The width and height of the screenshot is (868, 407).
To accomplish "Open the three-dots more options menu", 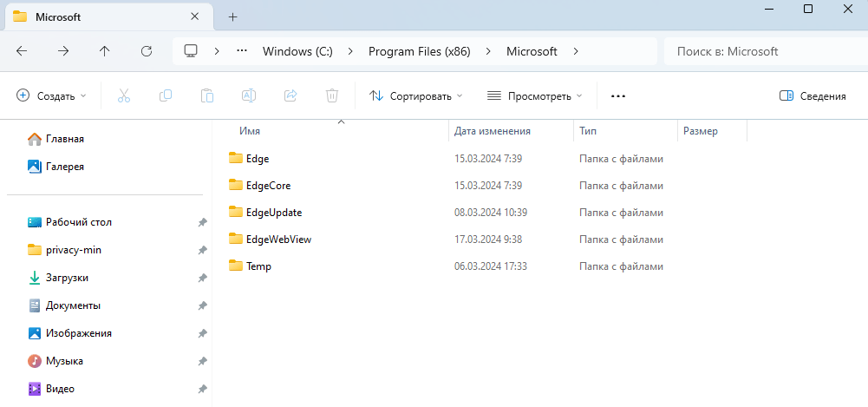I will [617, 95].
